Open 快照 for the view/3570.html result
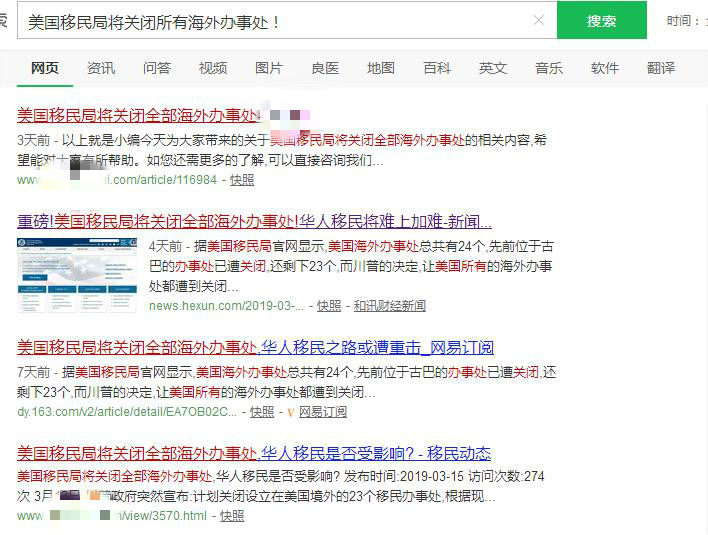 pyautogui.click(x=232, y=516)
